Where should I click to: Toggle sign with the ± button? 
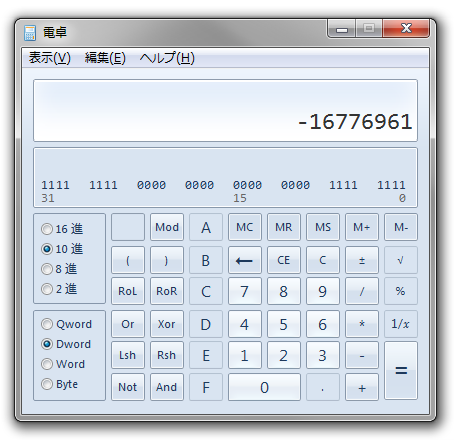(x=362, y=260)
